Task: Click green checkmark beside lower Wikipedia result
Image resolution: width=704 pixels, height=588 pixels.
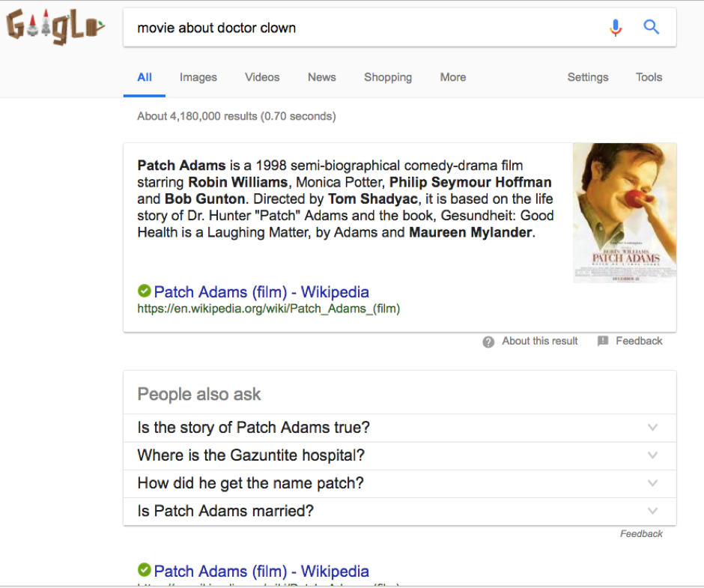Action: pos(144,570)
